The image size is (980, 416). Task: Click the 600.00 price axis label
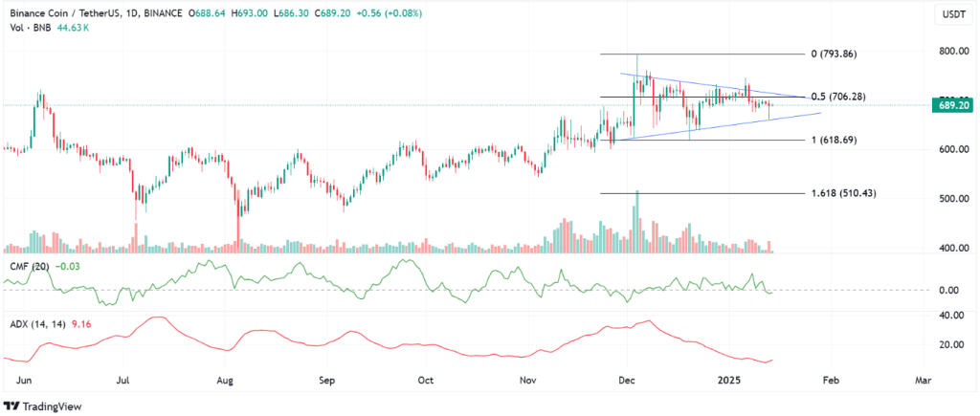(x=954, y=148)
